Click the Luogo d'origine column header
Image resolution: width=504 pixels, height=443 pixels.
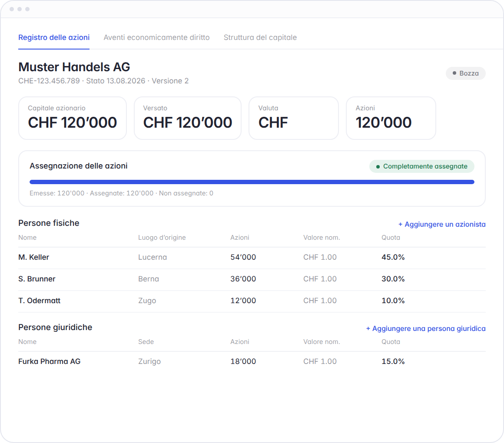(x=162, y=238)
